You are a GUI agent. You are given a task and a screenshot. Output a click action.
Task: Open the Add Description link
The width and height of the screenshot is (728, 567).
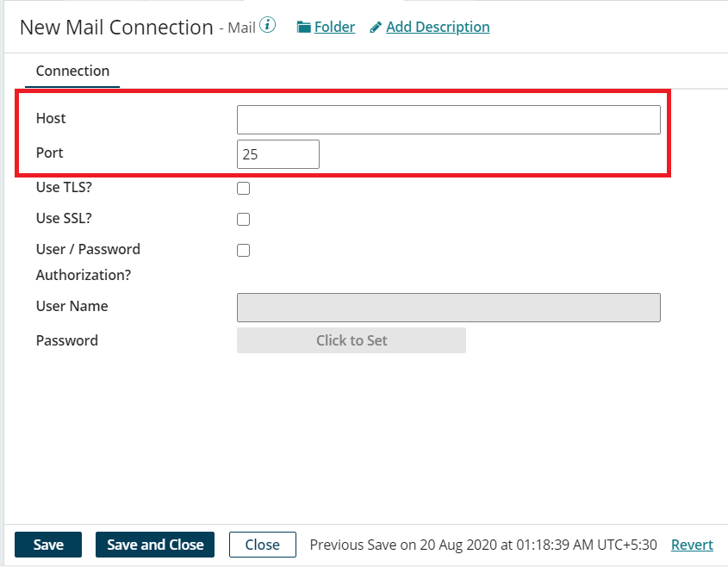click(x=438, y=27)
